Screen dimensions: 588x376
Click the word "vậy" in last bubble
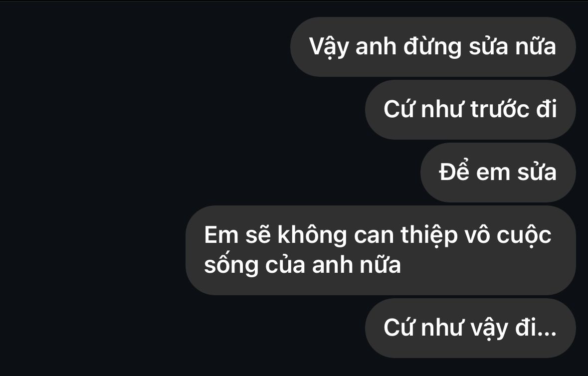(489, 329)
